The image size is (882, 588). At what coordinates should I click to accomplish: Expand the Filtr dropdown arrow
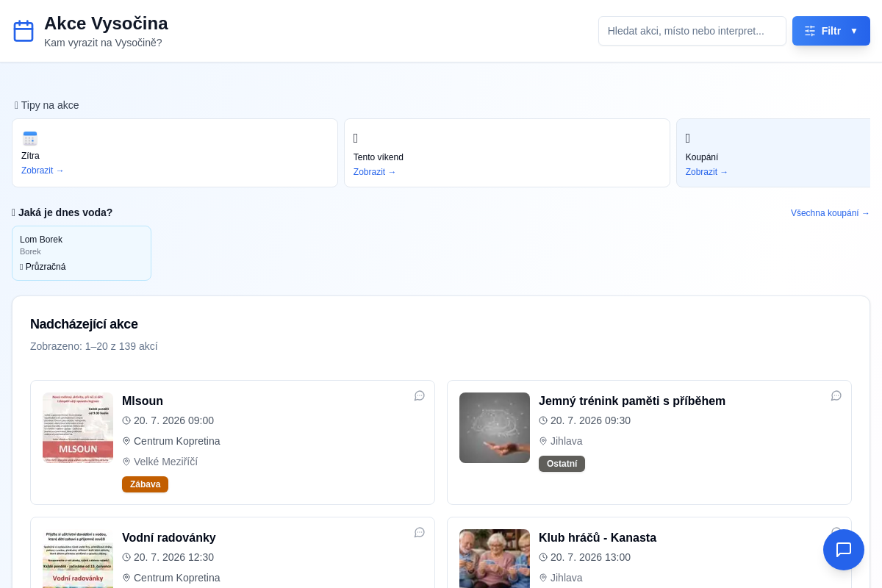[854, 31]
